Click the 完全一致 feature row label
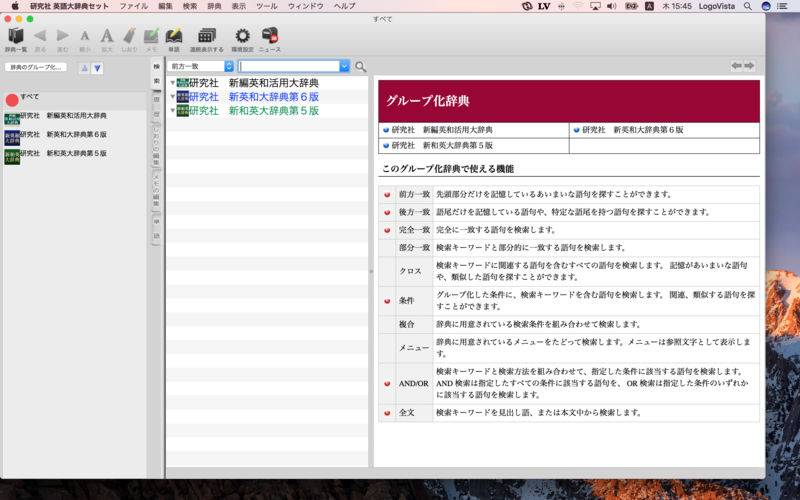This screenshot has width=800, height=500. point(414,230)
